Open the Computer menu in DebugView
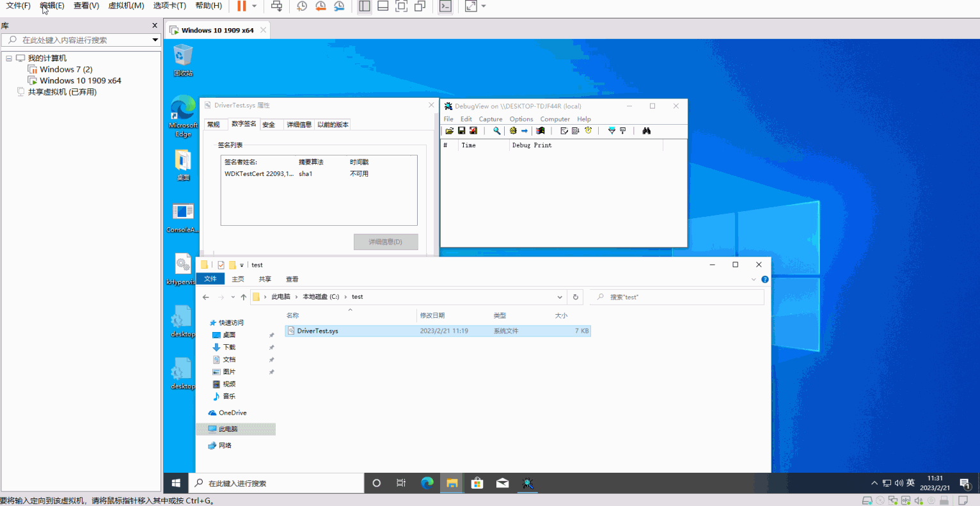The width and height of the screenshot is (980, 506). (555, 119)
